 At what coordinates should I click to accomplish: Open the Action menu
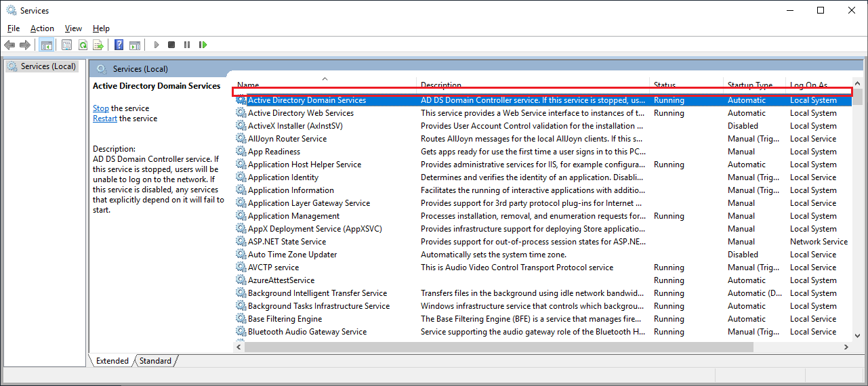click(42, 28)
